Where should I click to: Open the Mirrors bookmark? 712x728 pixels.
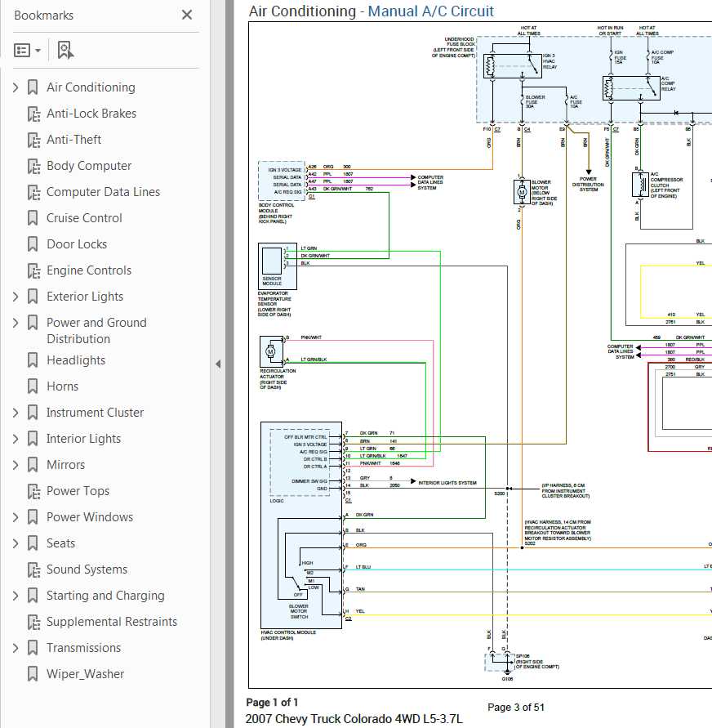click(x=66, y=465)
